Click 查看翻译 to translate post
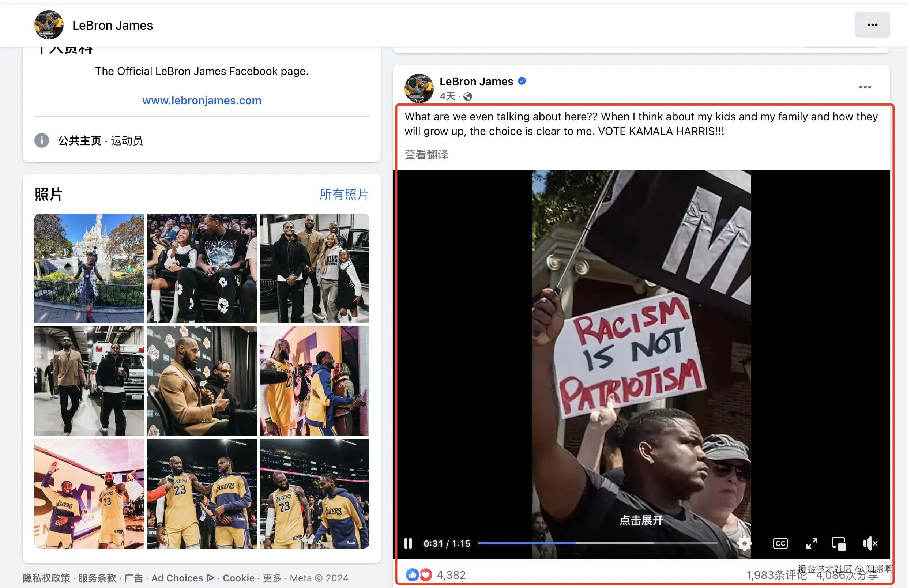This screenshot has height=588, width=907. tap(426, 154)
